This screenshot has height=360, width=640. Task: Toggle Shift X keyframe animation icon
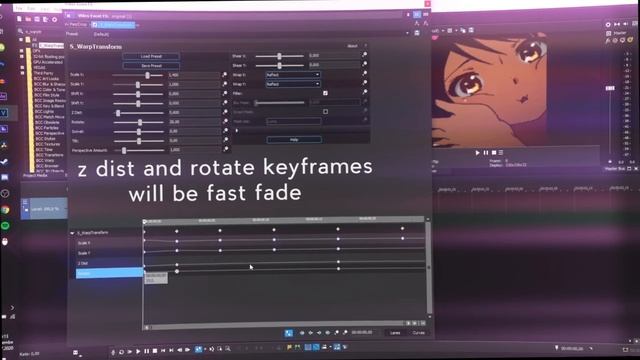[224, 93]
